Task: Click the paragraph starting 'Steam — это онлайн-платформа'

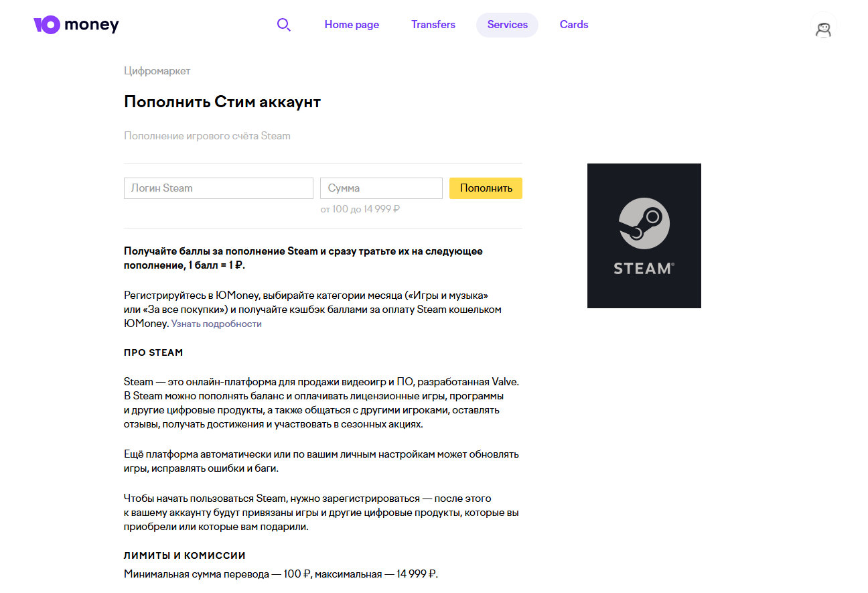Action: 321,403
